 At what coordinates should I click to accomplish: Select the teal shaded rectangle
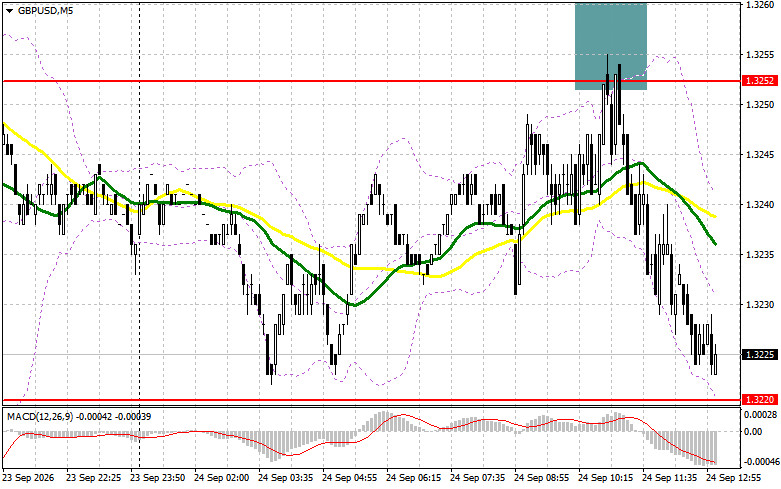611,46
